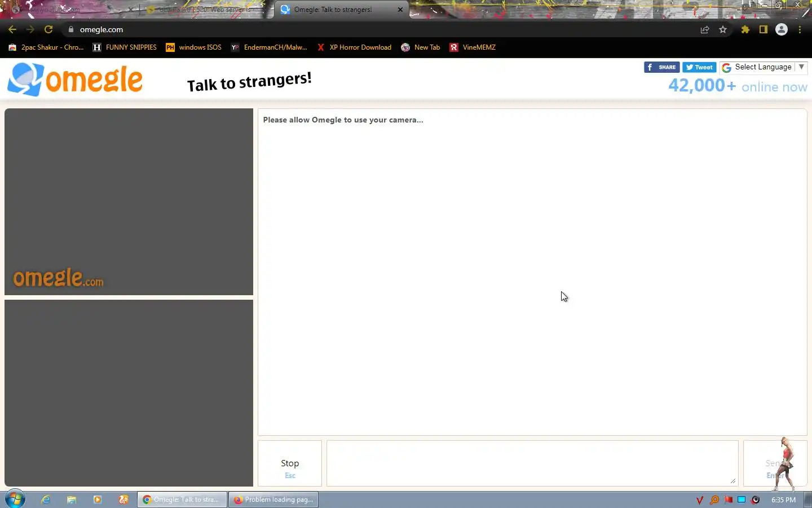This screenshot has height=508, width=812.
Task: Open the orange browser icon on taskbar
Action: coord(123,500)
